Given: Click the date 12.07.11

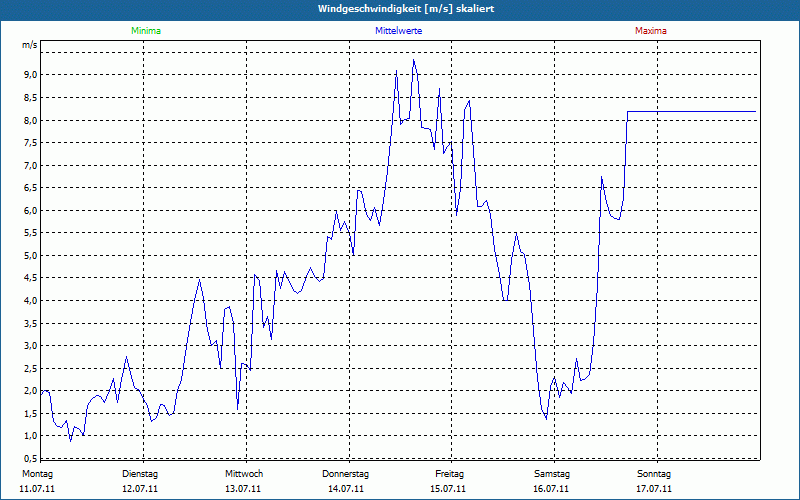Looking at the screenshot, I should coord(140,489).
